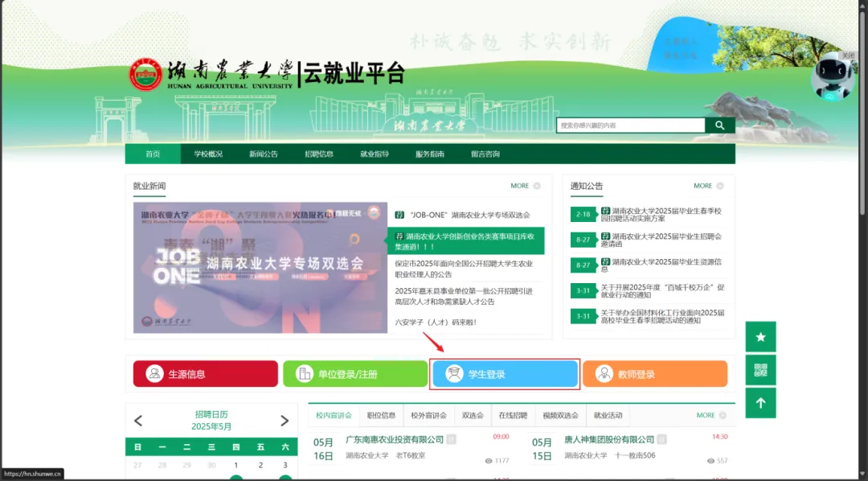
Task: Open "JOB-ONE"湖南农业大学专场双选会 news link
Action: [x=470, y=215]
